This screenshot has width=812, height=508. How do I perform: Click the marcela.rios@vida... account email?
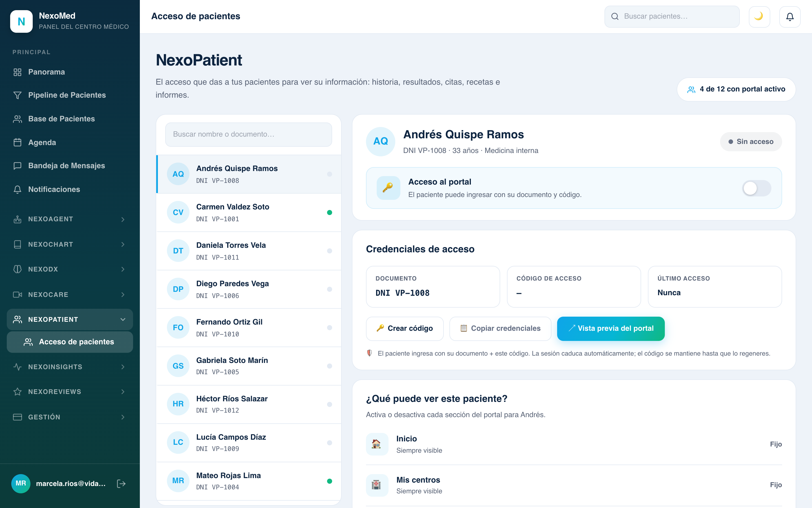[x=71, y=483]
